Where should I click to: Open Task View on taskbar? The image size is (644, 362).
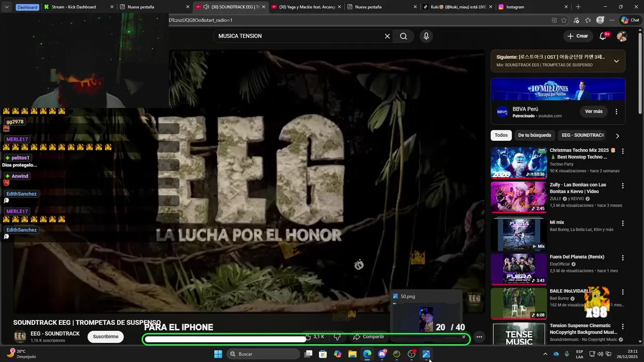[x=308, y=354]
